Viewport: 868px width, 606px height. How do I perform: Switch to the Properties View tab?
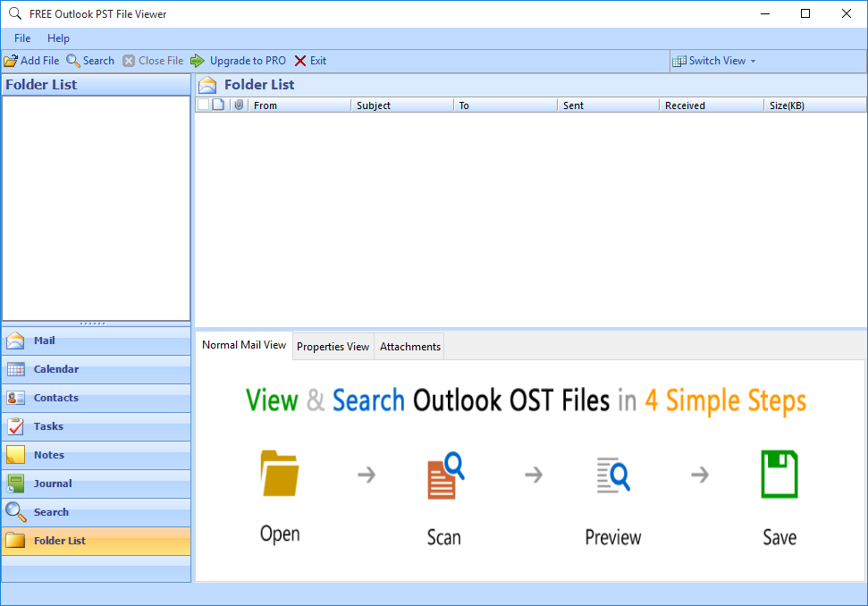[x=333, y=346]
